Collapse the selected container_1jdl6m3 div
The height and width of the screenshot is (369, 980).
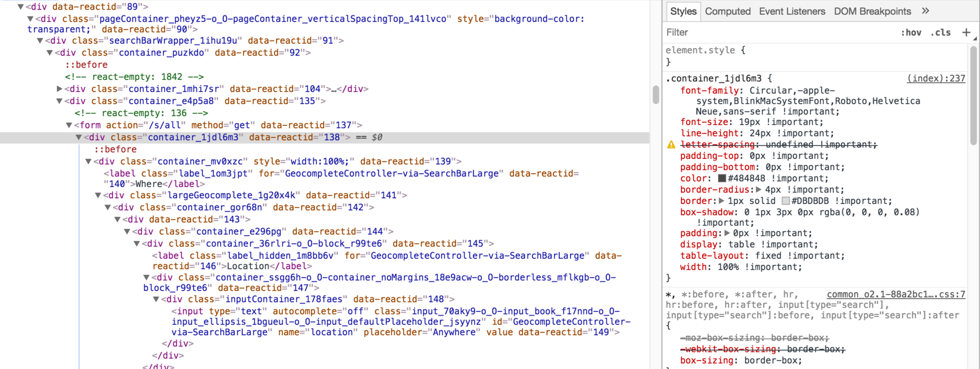(79, 137)
